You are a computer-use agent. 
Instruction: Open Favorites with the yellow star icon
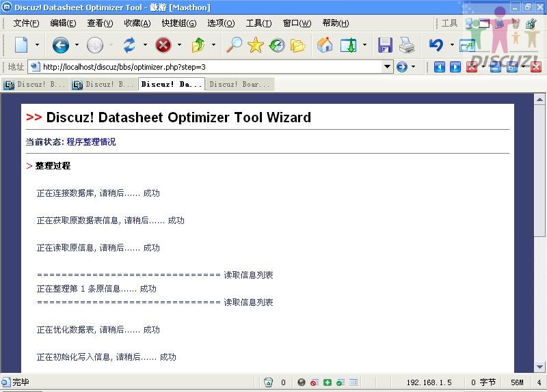tap(256, 45)
